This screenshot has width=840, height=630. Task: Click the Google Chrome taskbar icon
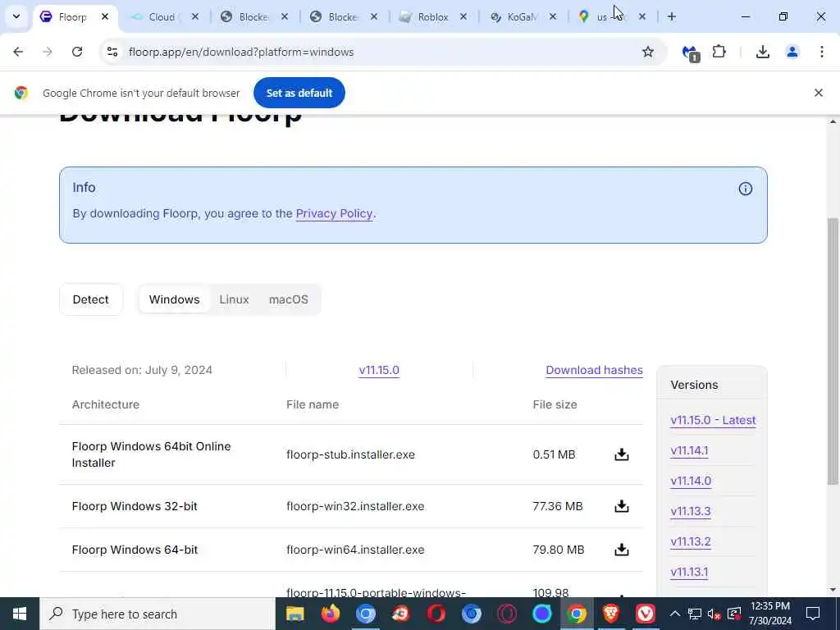pyautogui.click(x=577, y=614)
